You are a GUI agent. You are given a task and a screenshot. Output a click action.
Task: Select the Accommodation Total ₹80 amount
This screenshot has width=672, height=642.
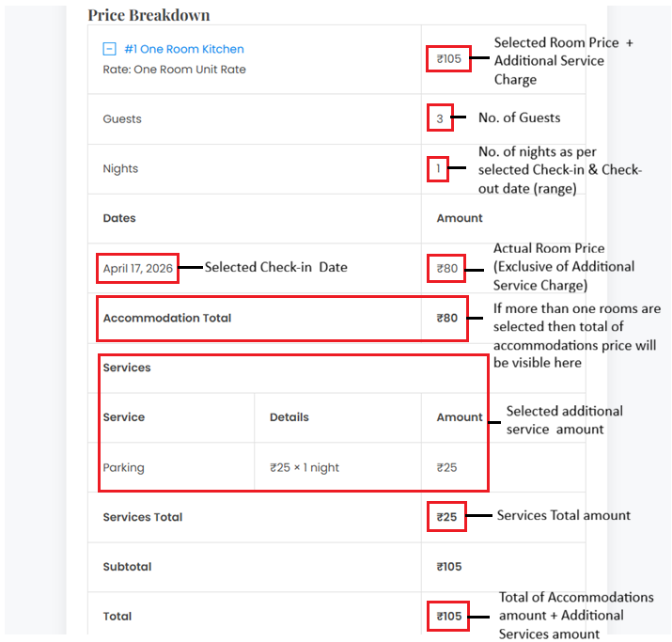click(x=447, y=318)
